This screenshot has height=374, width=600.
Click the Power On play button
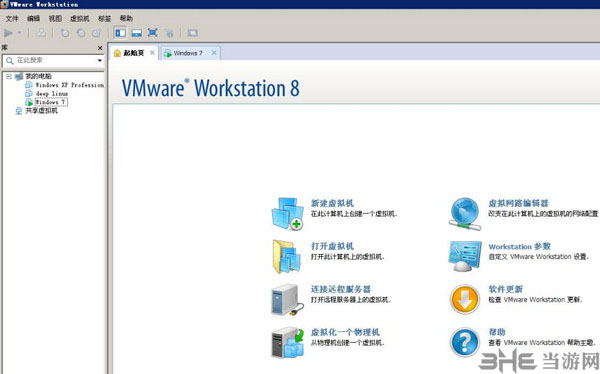pyautogui.click(x=8, y=33)
